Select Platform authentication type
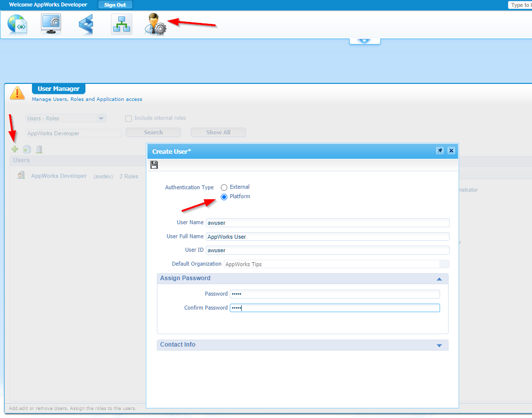The width and height of the screenshot is (532, 418). point(224,197)
